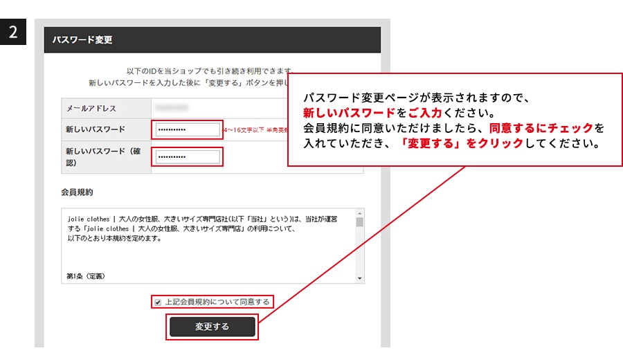Click the メールアドレス row label
Image resolution: width=623 pixels, height=364 pixels.
pos(91,109)
